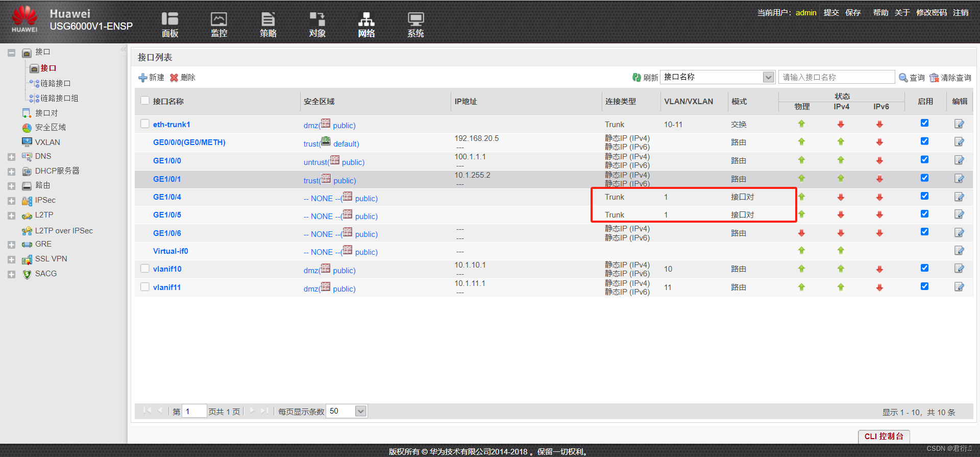Check the vlanif11 row checkbox
The height and width of the screenshot is (457, 980).
[145, 286]
